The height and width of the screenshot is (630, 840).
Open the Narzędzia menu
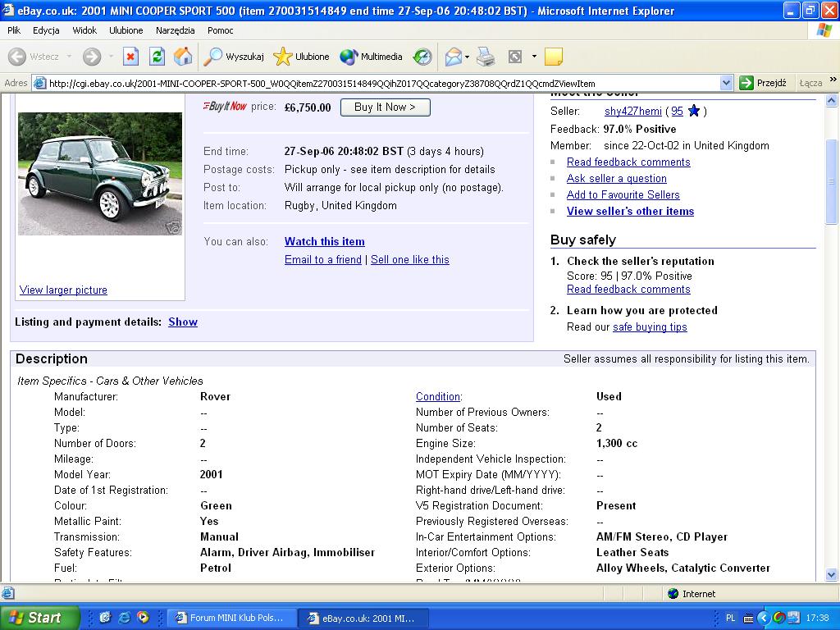(x=176, y=30)
